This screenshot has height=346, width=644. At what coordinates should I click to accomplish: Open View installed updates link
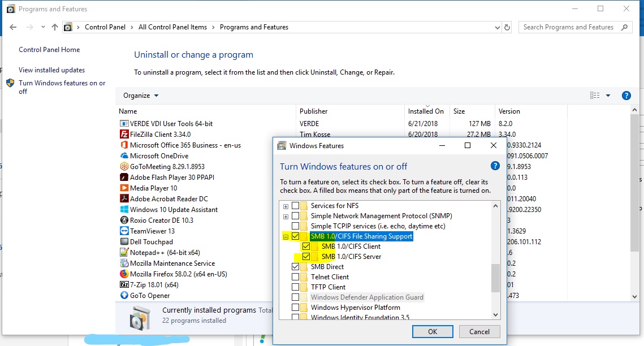52,70
